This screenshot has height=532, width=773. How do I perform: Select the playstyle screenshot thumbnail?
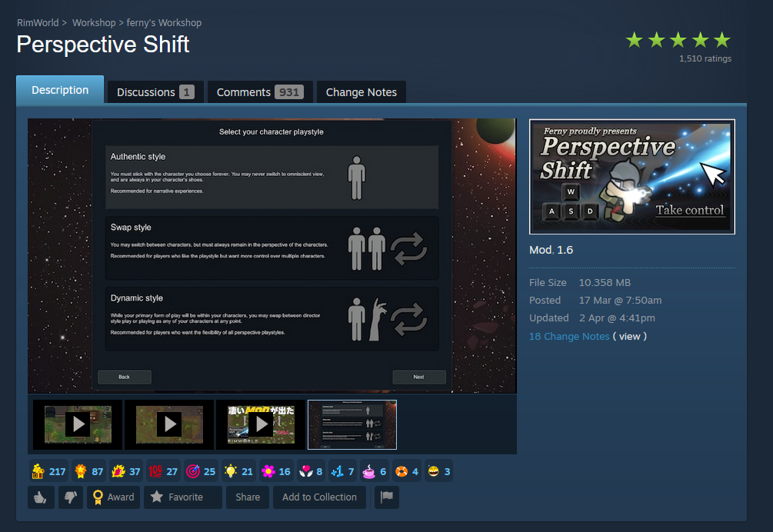point(352,424)
